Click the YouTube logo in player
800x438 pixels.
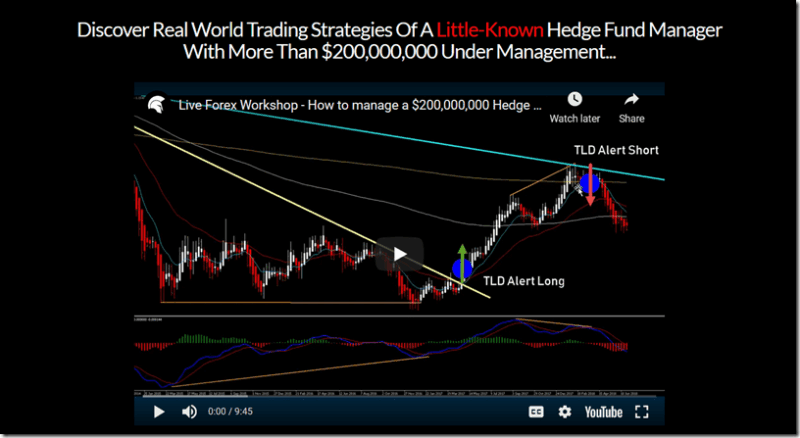tap(604, 411)
